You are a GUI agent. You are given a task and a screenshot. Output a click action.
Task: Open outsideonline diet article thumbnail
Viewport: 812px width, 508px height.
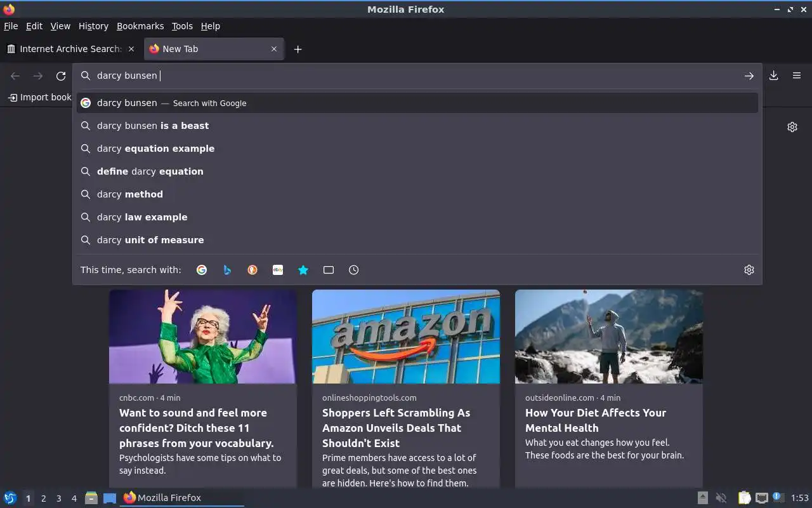click(609, 337)
